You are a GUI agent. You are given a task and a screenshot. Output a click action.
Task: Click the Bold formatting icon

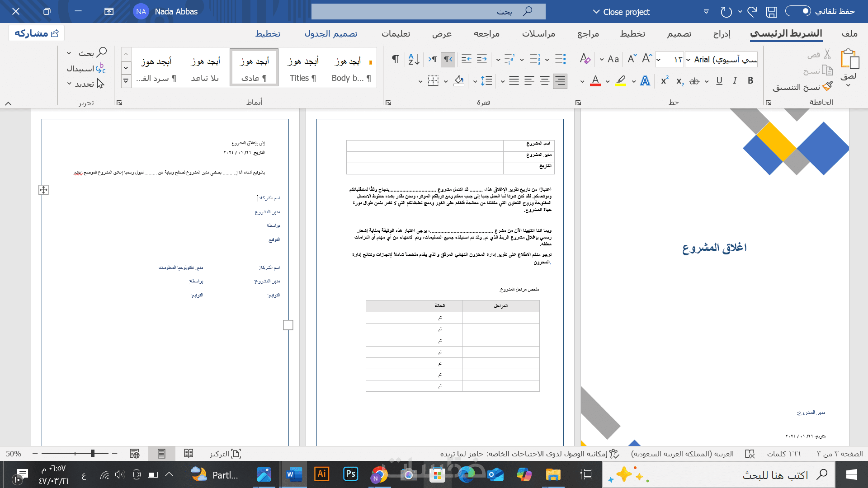(750, 81)
